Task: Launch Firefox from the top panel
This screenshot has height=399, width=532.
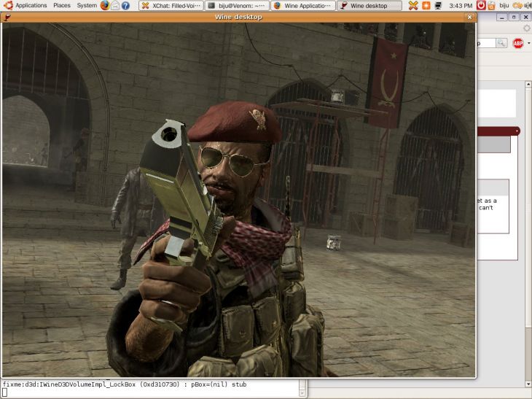Action: (105, 5)
